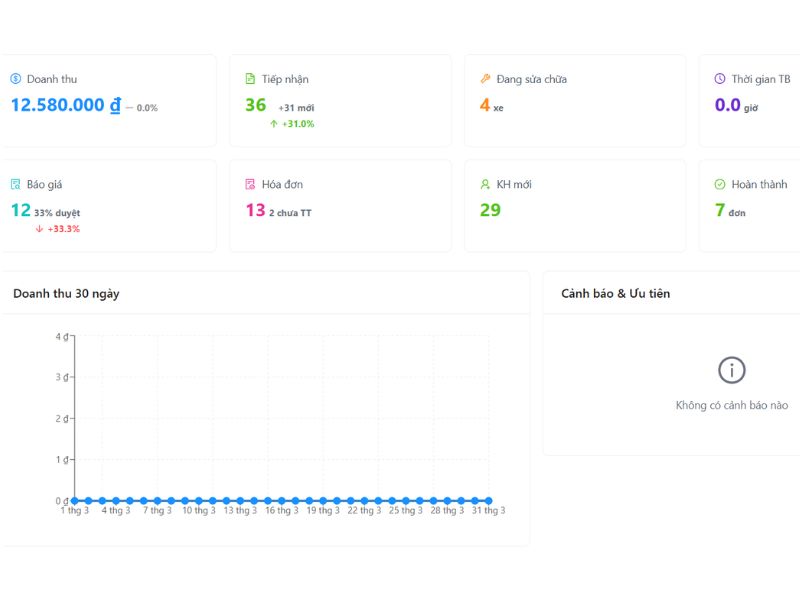Image resolution: width=800 pixels, height=600 pixels.
Task: Click the wrench icon for Đang sửa chữa
Action: coord(485,79)
